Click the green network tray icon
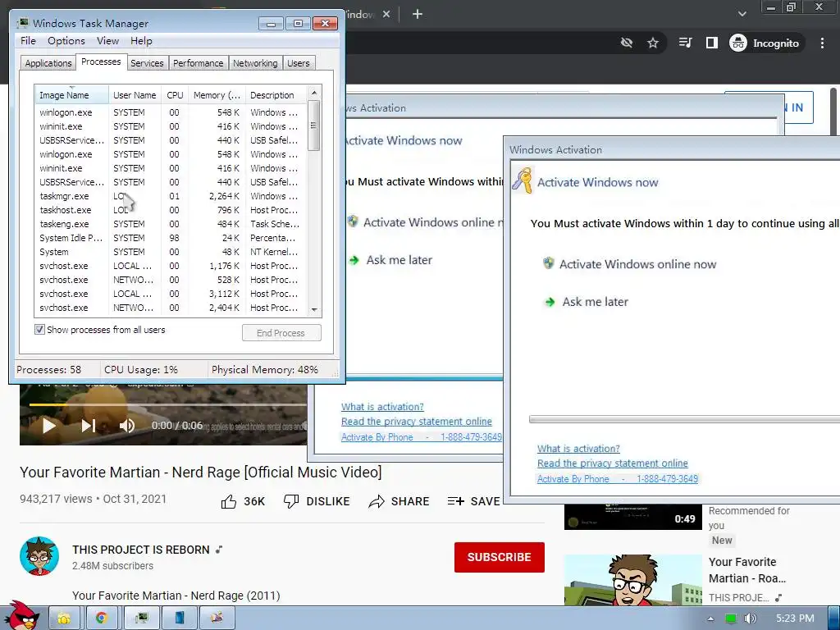 [x=730, y=619]
